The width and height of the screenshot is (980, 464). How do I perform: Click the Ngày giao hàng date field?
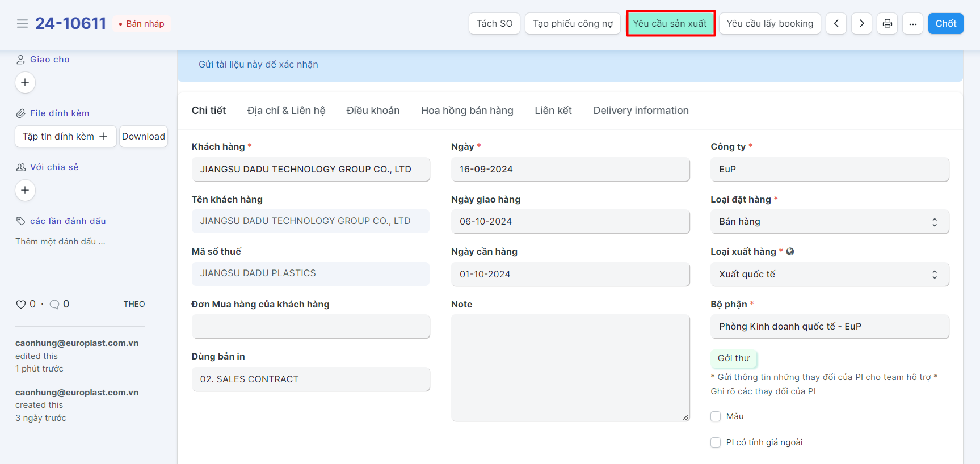click(x=570, y=222)
